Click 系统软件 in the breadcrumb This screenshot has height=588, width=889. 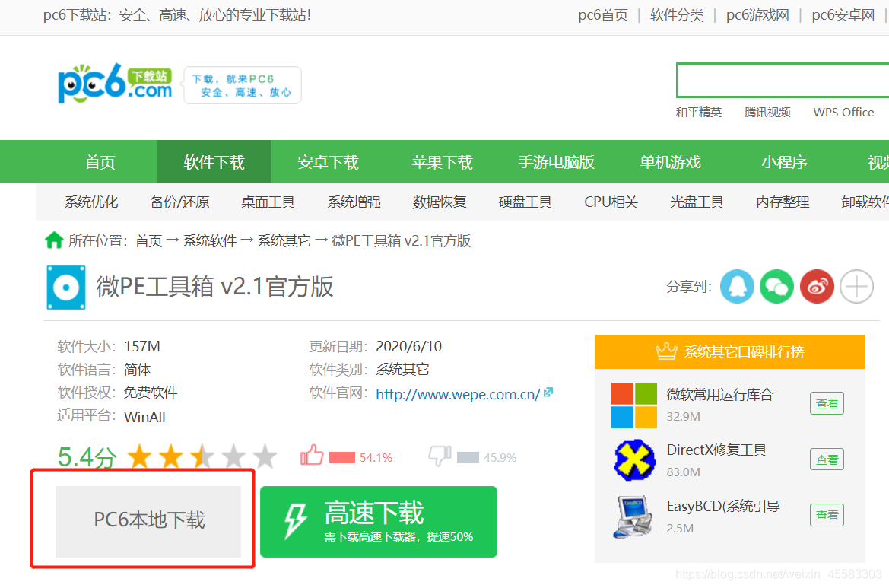coord(210,241)
